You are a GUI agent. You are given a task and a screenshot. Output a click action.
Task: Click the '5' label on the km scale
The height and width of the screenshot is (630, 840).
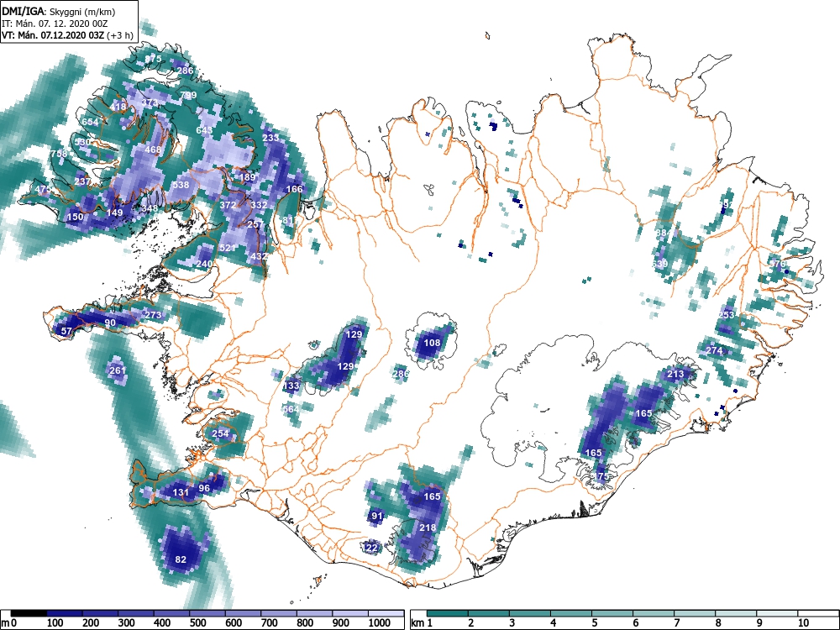pyautogui.click(x=595, y=623)
